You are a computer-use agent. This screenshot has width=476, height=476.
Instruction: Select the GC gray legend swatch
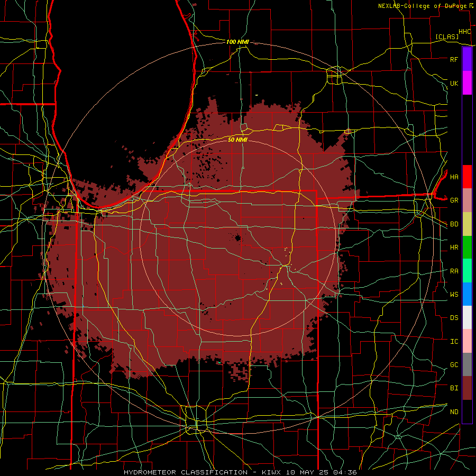(x=467, y=364)
